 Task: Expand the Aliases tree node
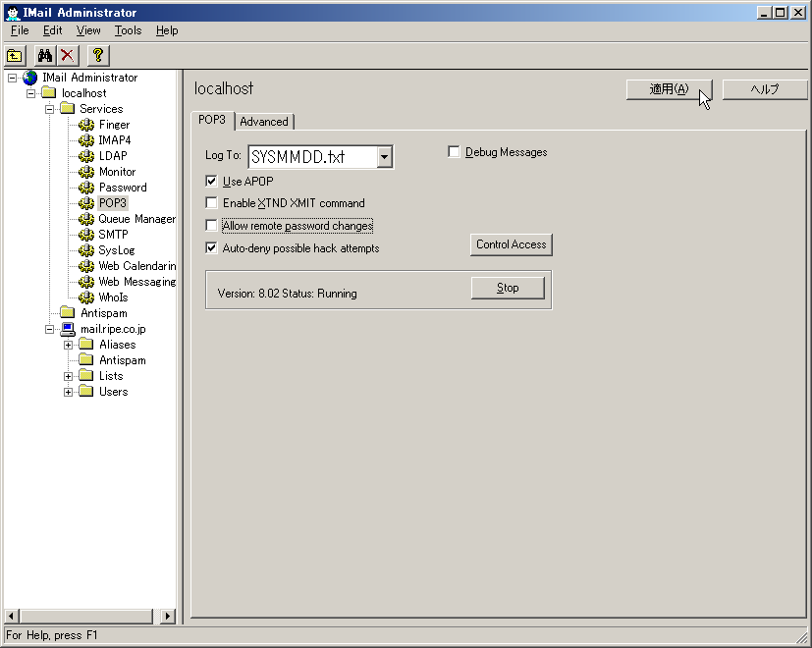coord(68,345)
